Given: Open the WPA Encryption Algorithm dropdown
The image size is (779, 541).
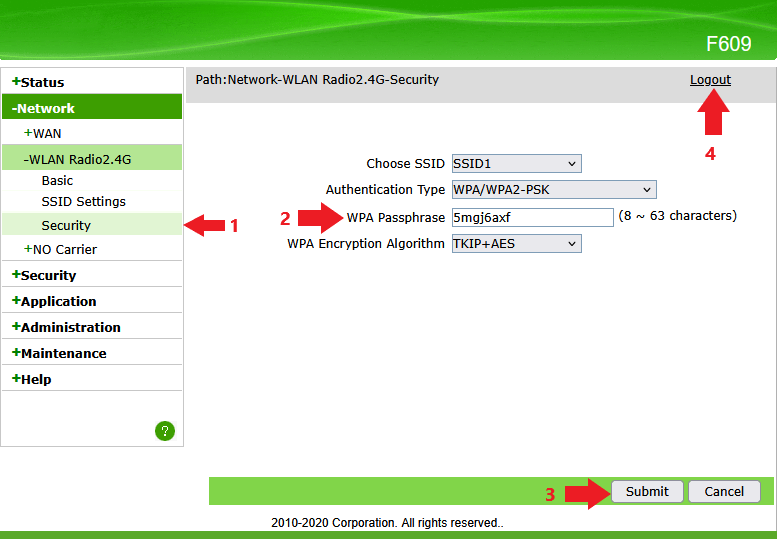Looking at the screenshot, I should [517, 243].
